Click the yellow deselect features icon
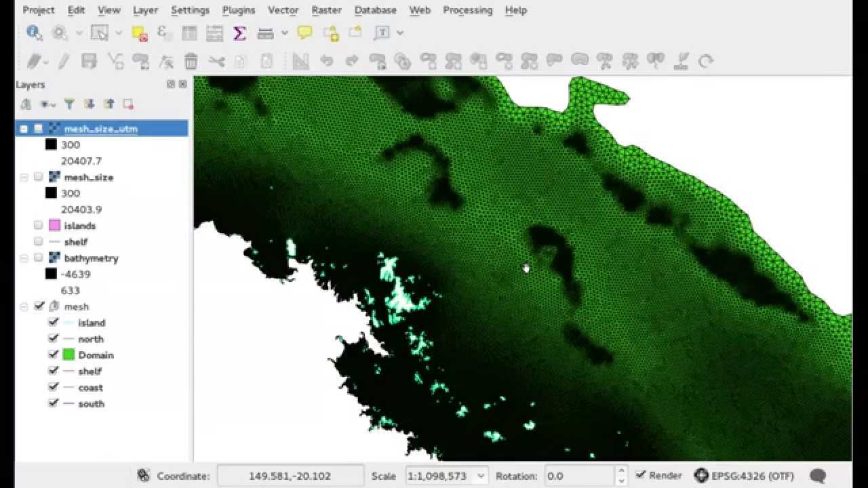This screenshot has width=868, height=488. coord(139,33)
